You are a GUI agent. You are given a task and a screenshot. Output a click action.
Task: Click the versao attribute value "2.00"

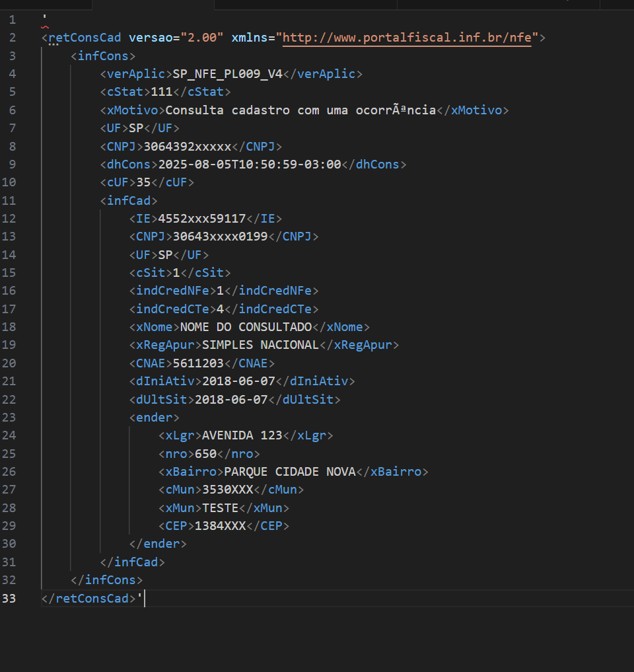(202, 38)
